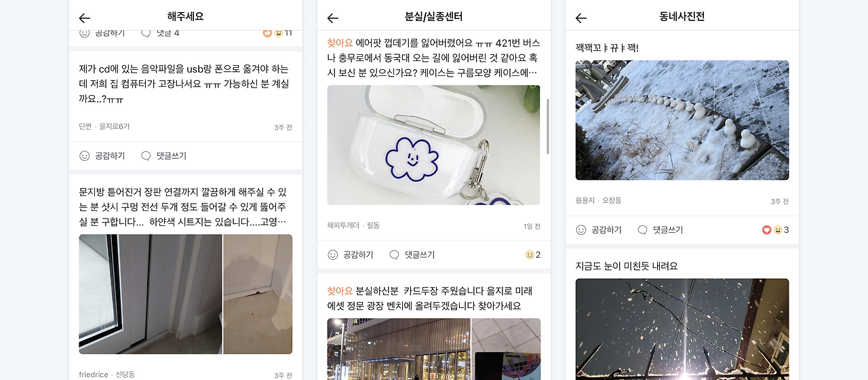Tap 공감하기 under the snow duck photo post
Image resolution: width=868 pixels, height=380 pixels.
(x=598, y=230)
